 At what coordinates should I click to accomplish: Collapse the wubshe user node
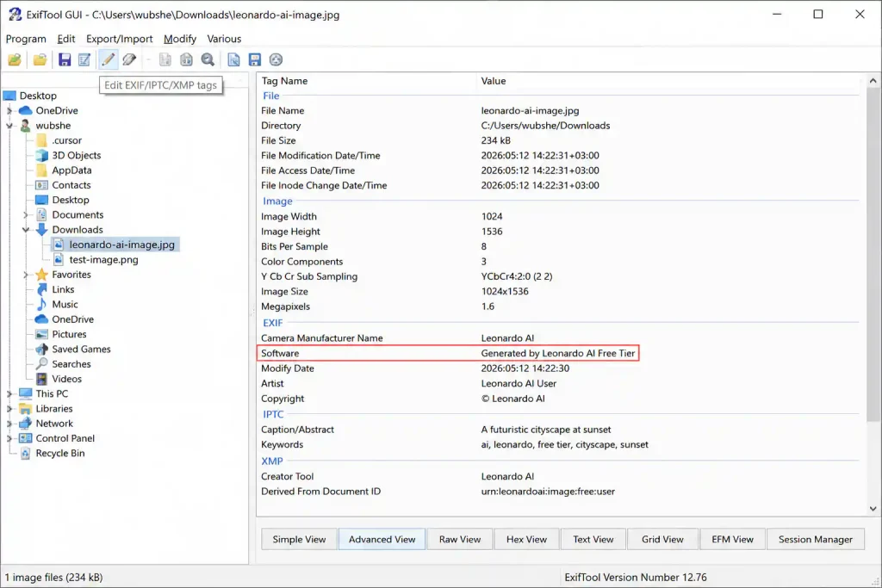[x=9, y=126]
